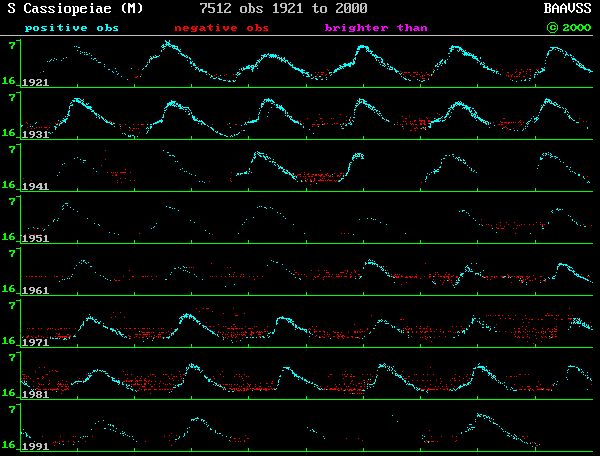Click the 1961 year label
Screen dimensions: 600x456
pos(35,290)
